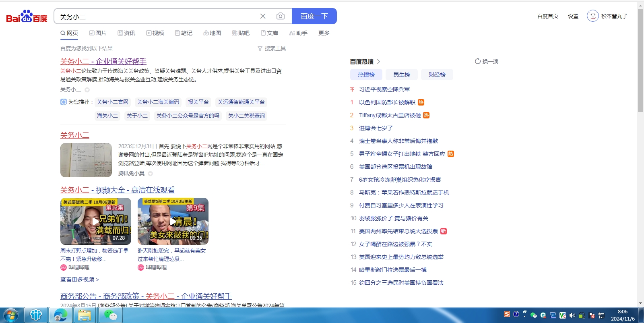Play the 第9集 video thumbnail
Viewport: 644px width, 323px height.
coord(173,221)
